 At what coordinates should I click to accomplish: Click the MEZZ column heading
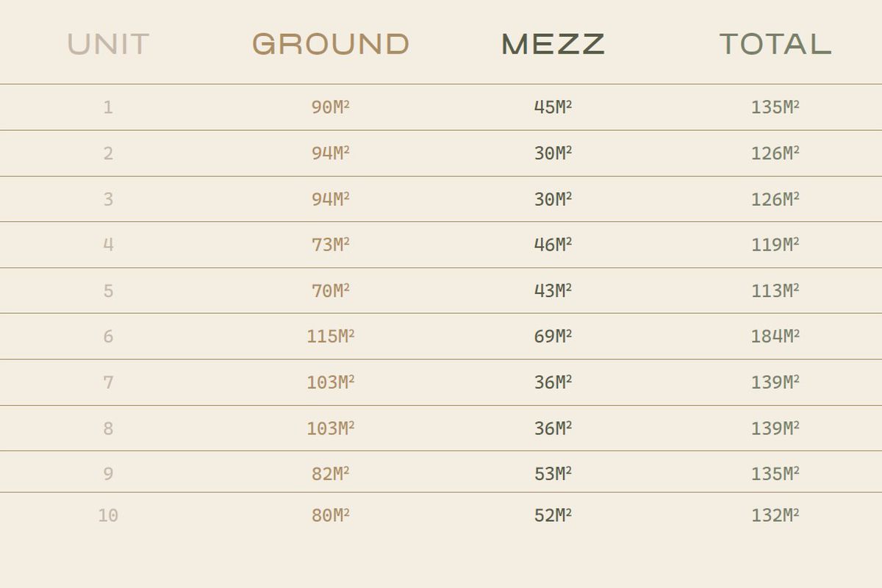(553, 44)
